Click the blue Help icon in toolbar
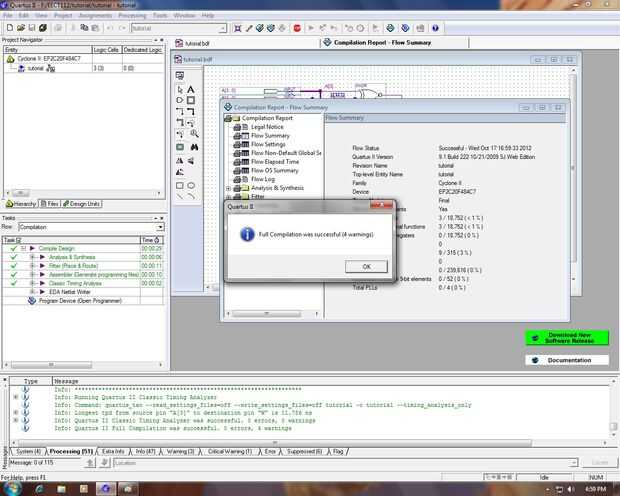This screenshot has width=620, height=496. coord(435,28)
